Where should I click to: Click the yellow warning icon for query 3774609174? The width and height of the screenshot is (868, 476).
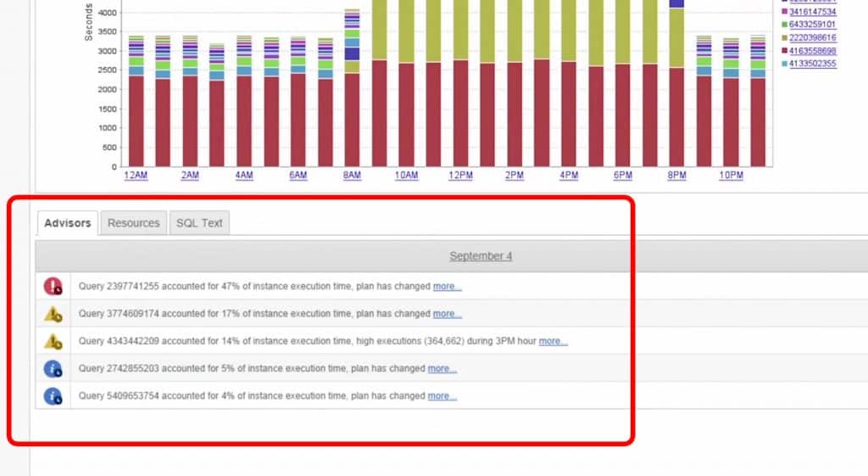coord(53,314)
